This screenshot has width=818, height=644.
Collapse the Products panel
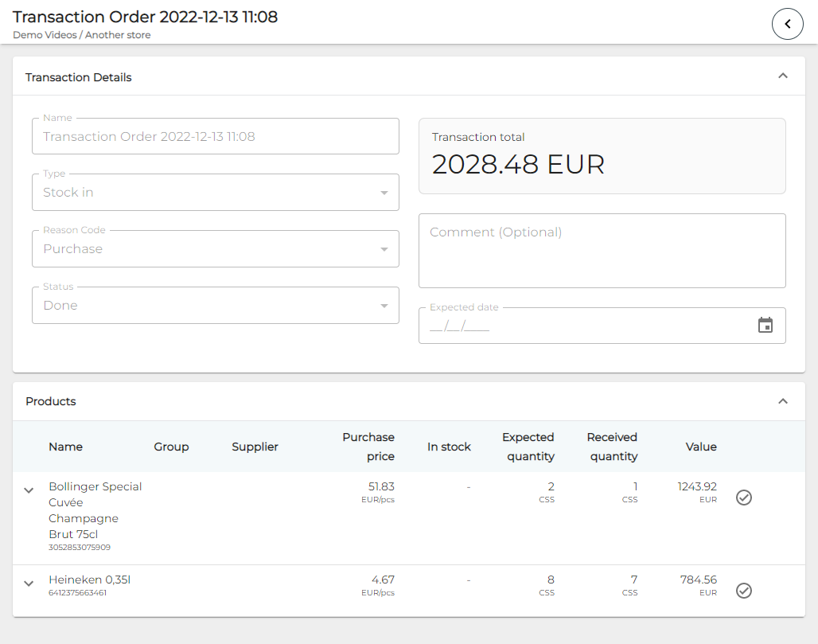click(x=782, y=401)
